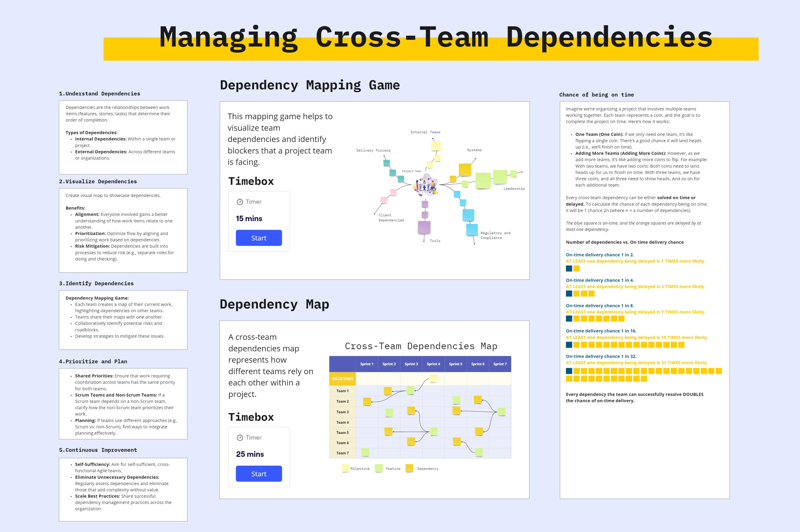Select Team 2's yellow sticky in Sprint 6
Image resolution: width=800 pixels, height=532 pixels.
tap(478, 400)
